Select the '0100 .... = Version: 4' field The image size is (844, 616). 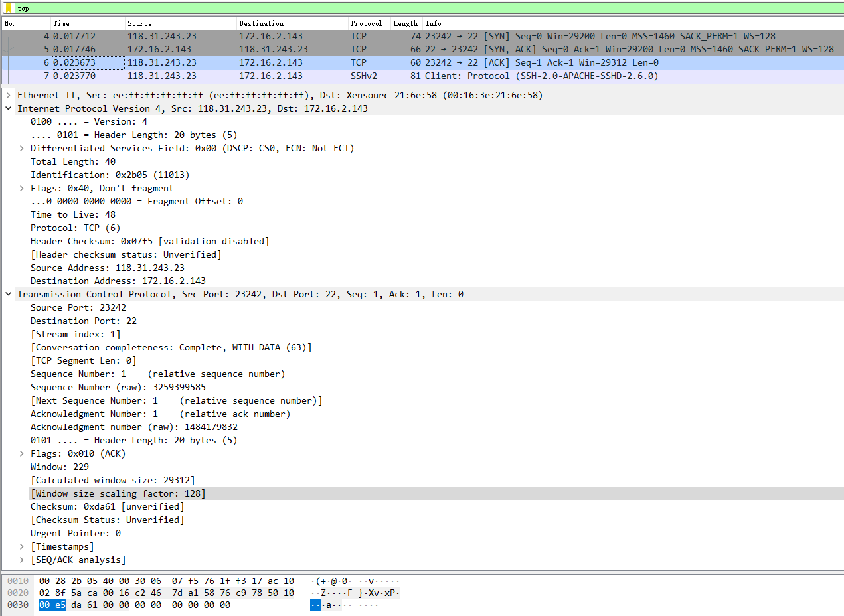(89, 121)
